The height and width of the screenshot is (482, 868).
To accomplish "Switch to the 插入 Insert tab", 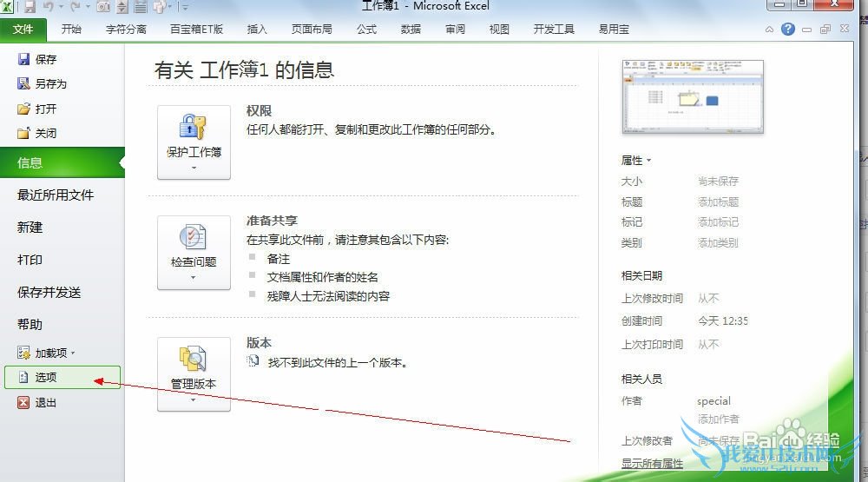I will [257, 30].
